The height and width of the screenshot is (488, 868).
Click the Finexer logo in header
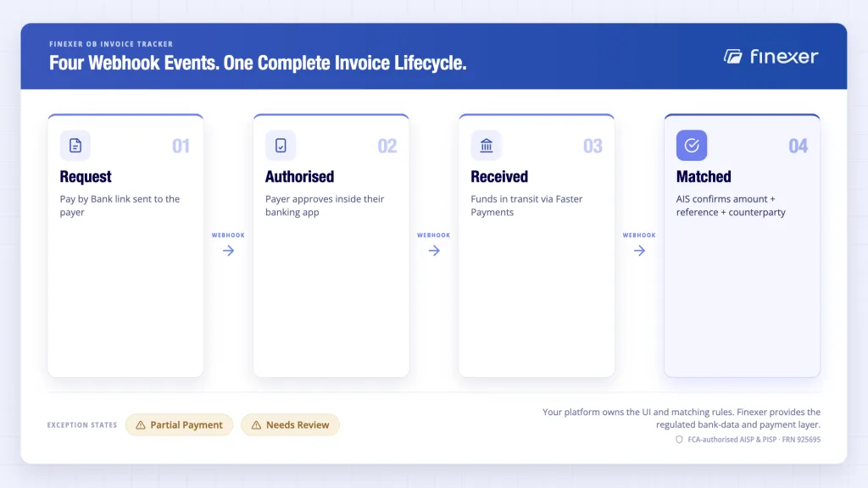click(x=771, y=57)
